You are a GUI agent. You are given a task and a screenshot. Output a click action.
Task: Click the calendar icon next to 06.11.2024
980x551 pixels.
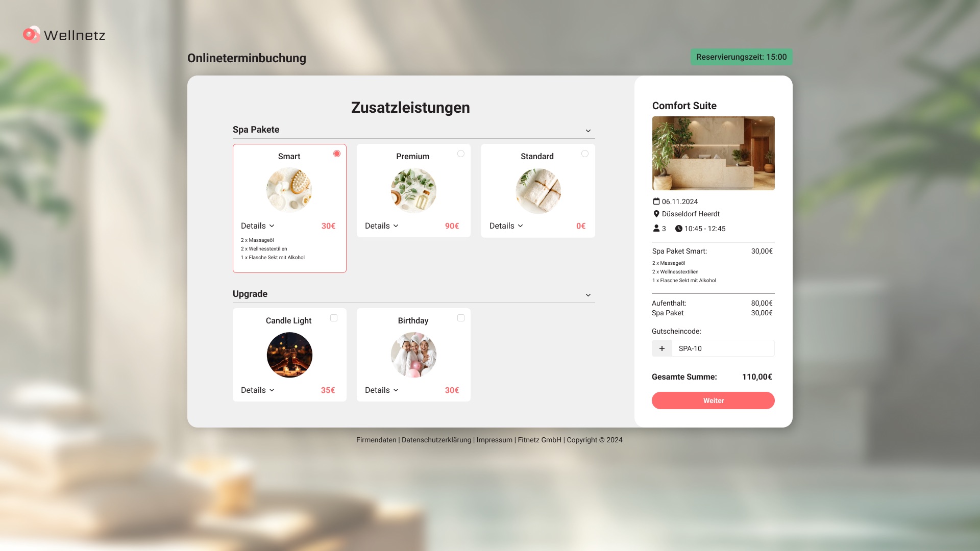tap(656, 202)
